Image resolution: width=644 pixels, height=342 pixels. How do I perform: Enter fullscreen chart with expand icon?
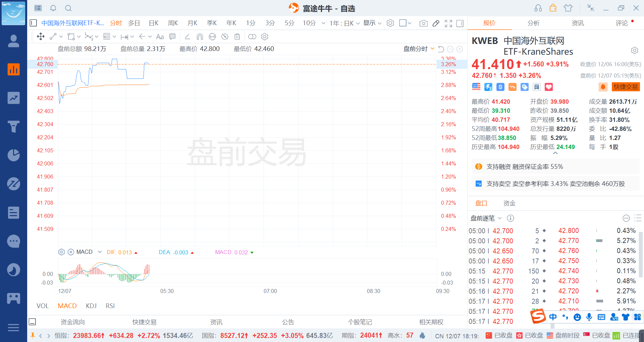[448, 23]
